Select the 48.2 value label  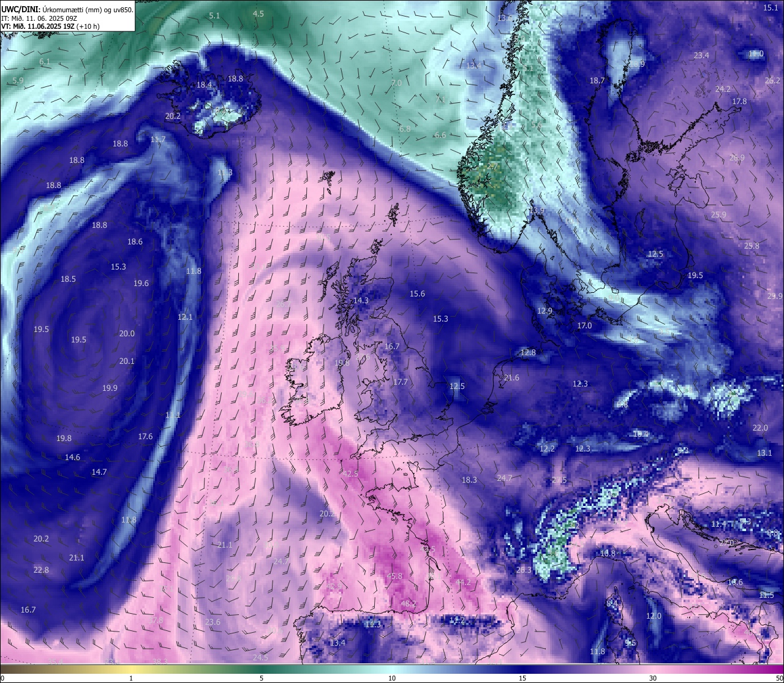click(409, 603)
